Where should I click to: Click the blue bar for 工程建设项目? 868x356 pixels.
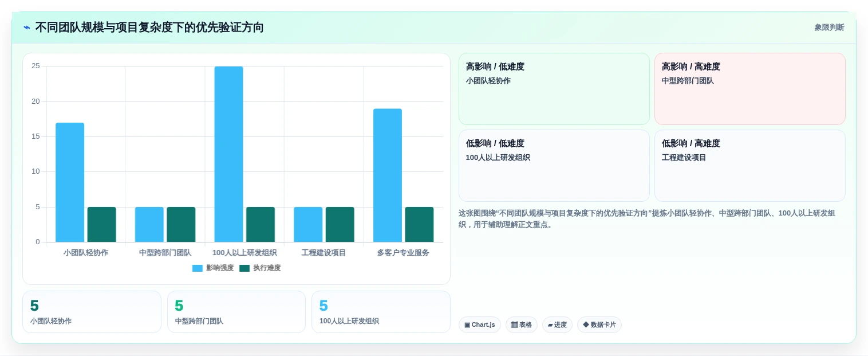click(308, 225)
